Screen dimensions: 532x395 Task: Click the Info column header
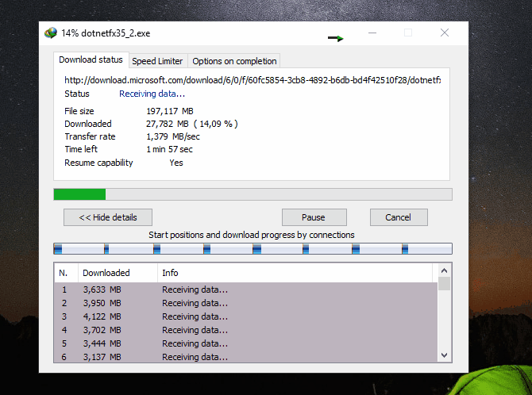295,273
